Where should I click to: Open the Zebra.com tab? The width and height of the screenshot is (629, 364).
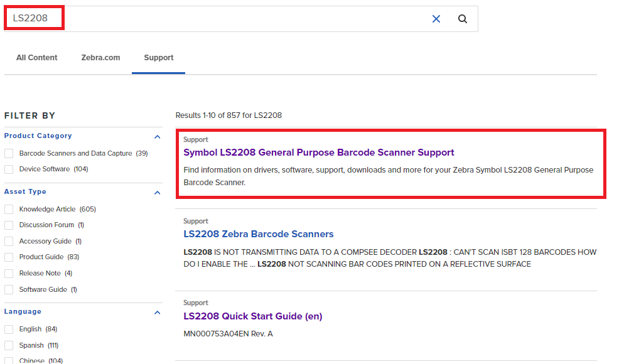pos(100,57)
